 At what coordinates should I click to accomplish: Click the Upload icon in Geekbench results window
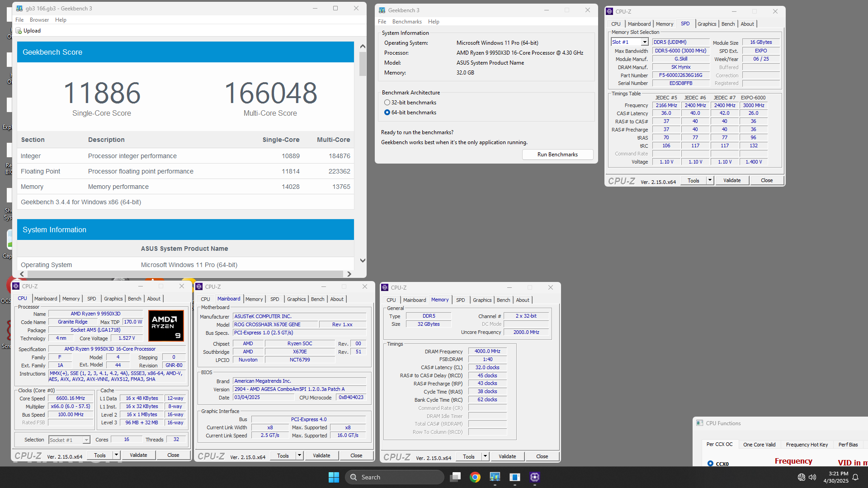(x=19, y=31)
